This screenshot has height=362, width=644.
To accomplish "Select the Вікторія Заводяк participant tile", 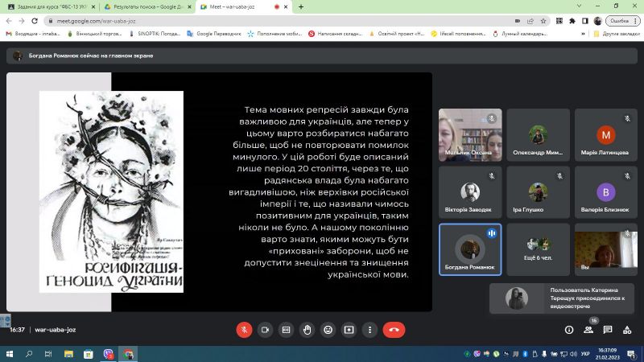I will pos(470,192).
